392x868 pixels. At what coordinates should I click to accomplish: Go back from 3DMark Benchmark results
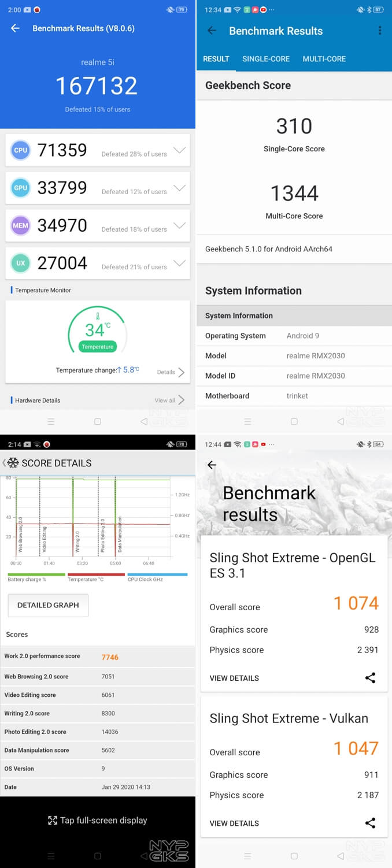pos(212,465)
